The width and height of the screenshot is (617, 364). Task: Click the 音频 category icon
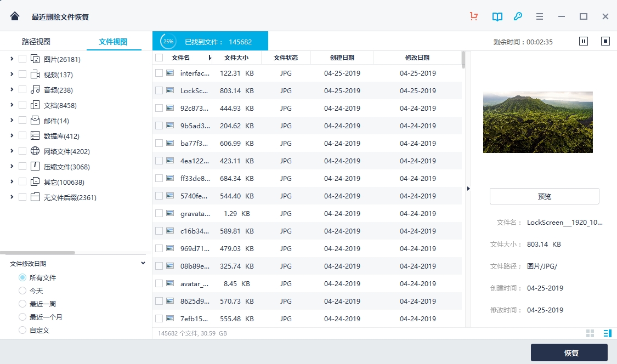pyautogui.click(x=35, y=89)
